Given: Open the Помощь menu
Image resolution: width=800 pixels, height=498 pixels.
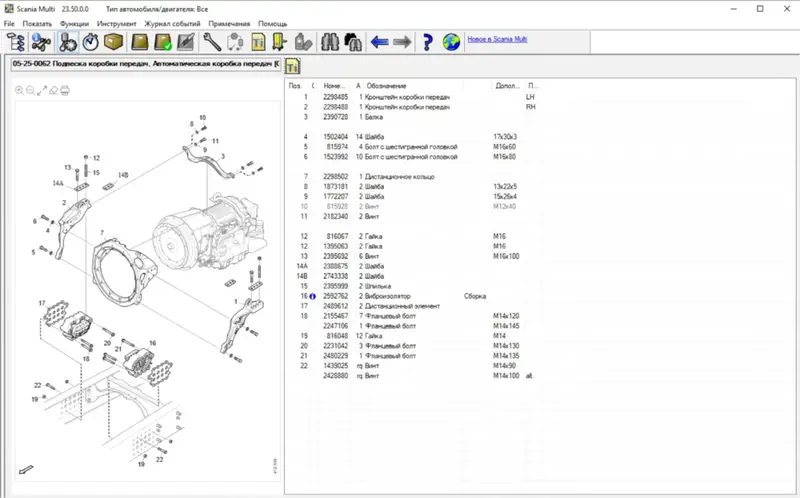Looking at the screenshot, I should point(272,23).
